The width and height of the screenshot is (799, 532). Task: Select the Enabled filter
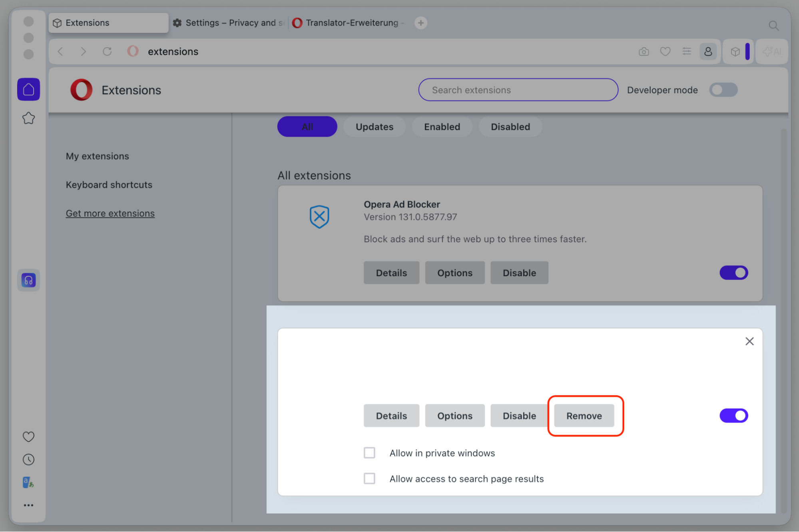pos(442,127)
